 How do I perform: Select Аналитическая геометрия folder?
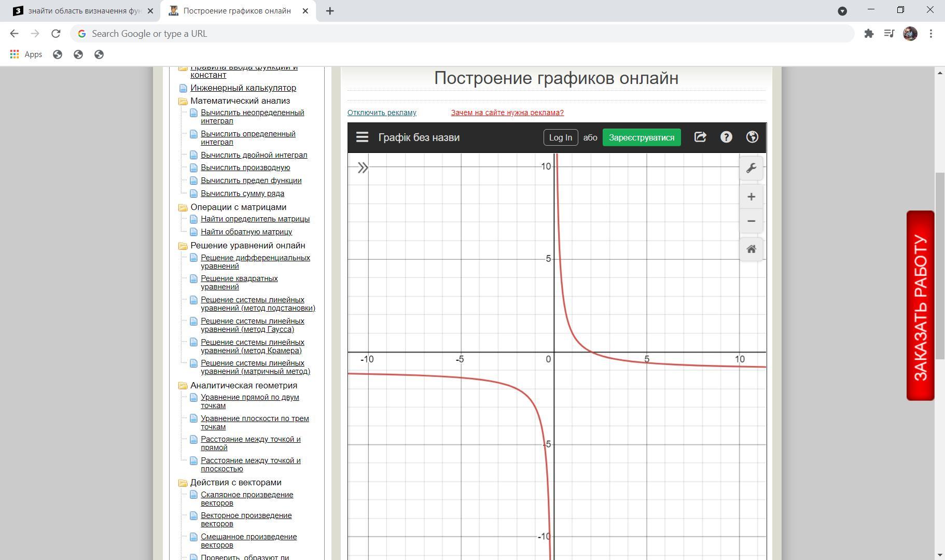click(x=244, y=386)
